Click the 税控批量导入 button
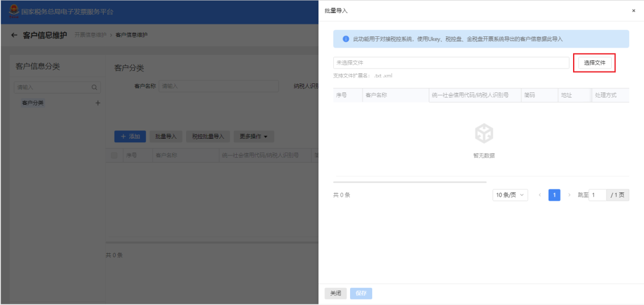The image size is (644, 305). (x=208, y=136)
